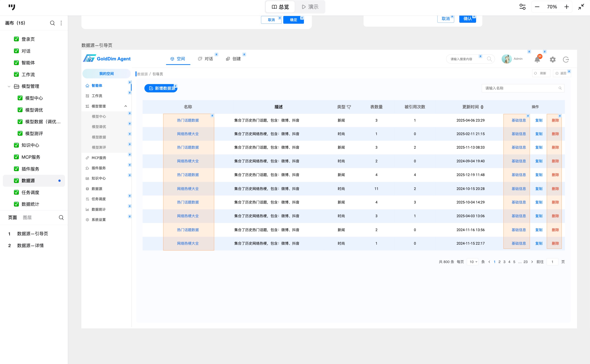The height and width of the screenshot is (364, 590).
Task: Toggle the 数据统计 canvas checkbox
Action: coord(16,204)
